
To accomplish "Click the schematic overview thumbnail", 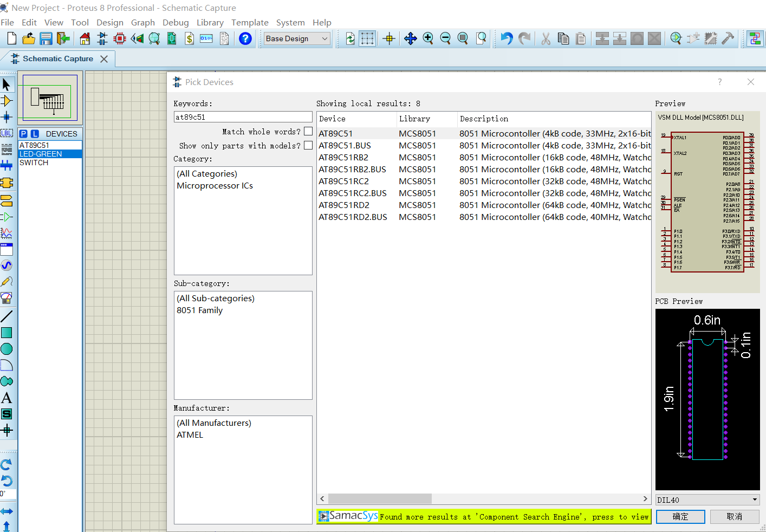I will click(x=50, y=99).
